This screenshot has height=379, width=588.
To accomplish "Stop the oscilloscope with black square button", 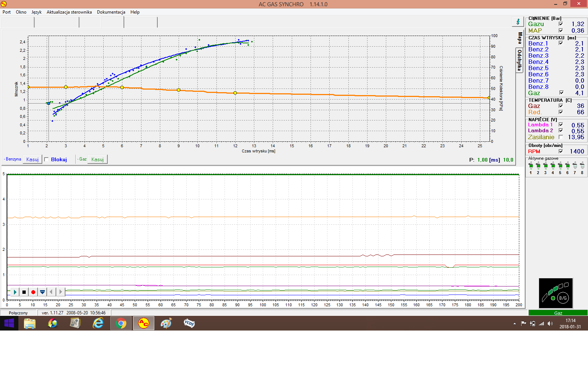I will coord(24,292).
